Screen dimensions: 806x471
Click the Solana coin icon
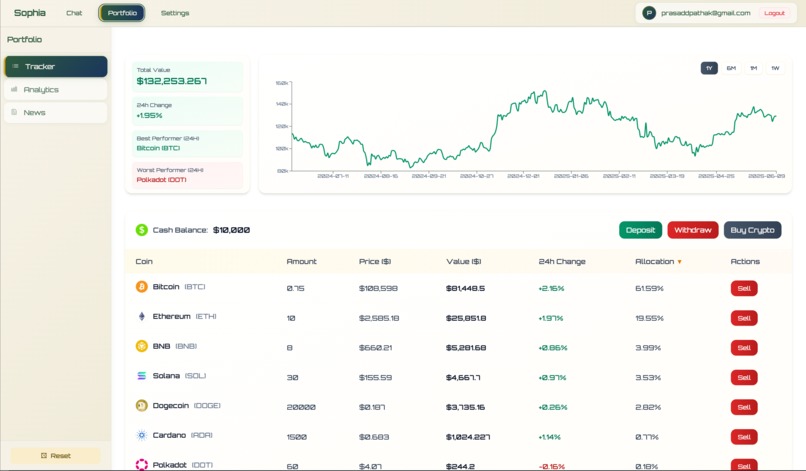tap(141, 376)
